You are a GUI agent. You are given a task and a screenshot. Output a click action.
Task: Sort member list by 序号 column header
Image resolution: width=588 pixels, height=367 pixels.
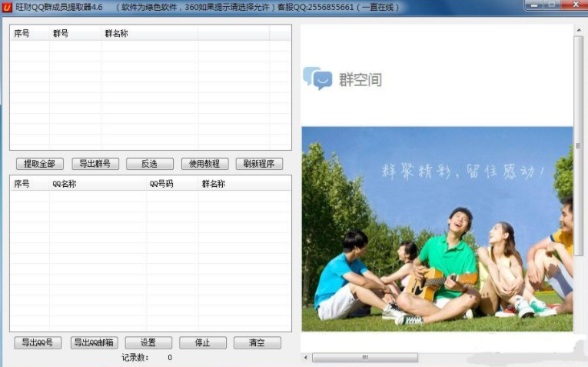pyautogui.click(x=30, y=184)
